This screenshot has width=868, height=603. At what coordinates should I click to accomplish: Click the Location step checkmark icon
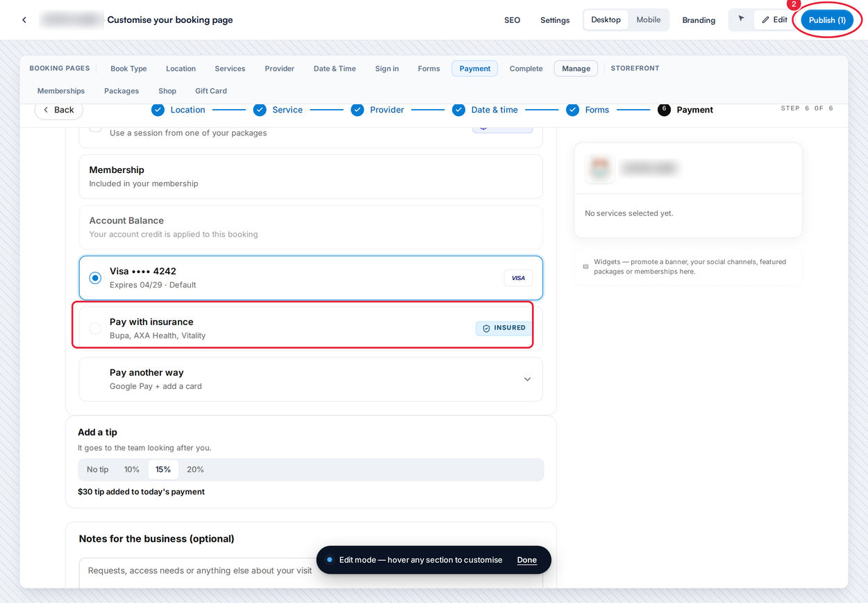[x=158, y=110]
